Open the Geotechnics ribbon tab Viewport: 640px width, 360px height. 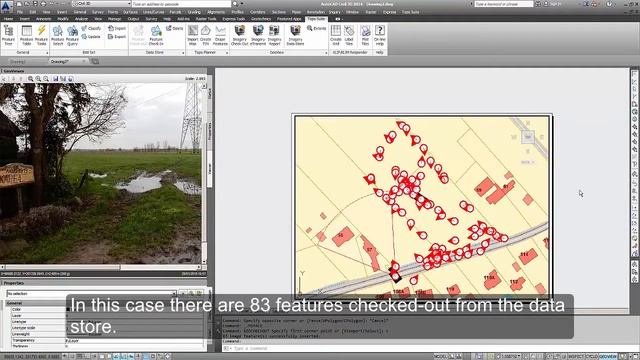coord(261,19)
